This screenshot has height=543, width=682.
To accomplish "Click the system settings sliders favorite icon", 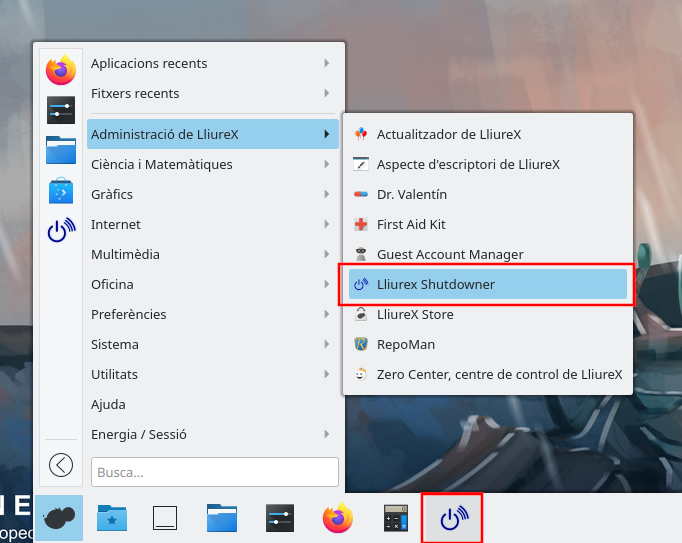I will pyautogui.click(x=61, y=110).
